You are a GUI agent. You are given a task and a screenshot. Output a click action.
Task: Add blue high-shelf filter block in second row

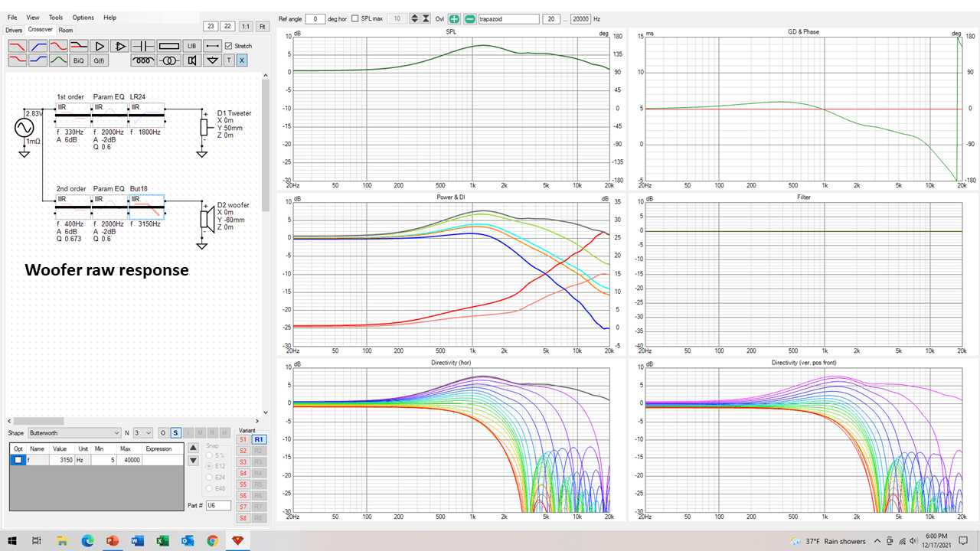pos(38,60)
